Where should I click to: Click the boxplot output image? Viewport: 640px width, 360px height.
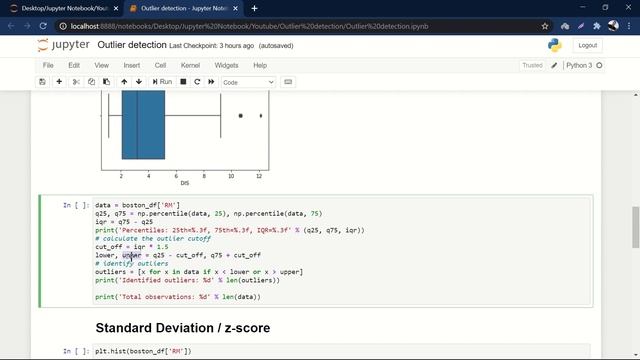click(184, 139)
